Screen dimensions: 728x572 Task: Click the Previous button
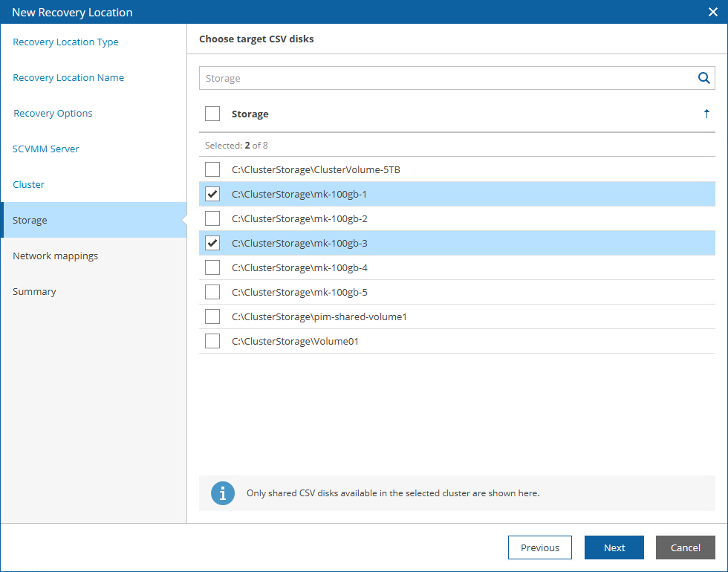(x=540, y=547)
